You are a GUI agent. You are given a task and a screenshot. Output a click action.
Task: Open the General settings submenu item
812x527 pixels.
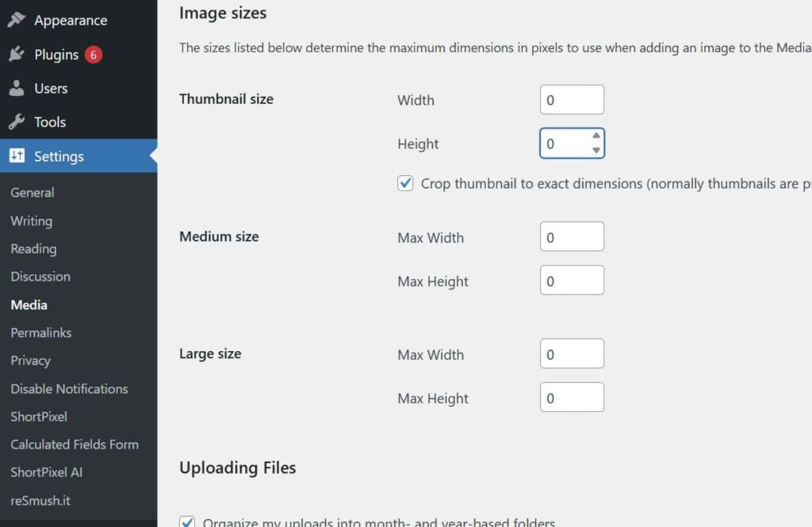point(33,193)
